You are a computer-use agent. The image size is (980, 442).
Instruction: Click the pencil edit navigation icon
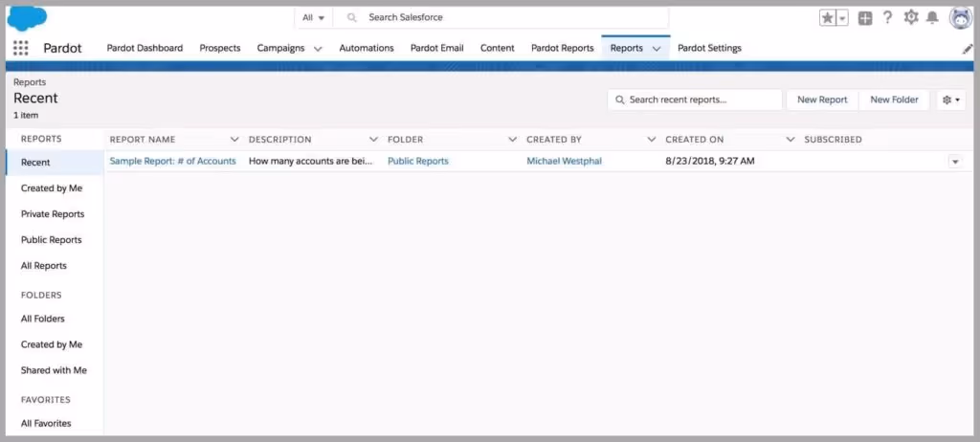click(x=967, y=49)
